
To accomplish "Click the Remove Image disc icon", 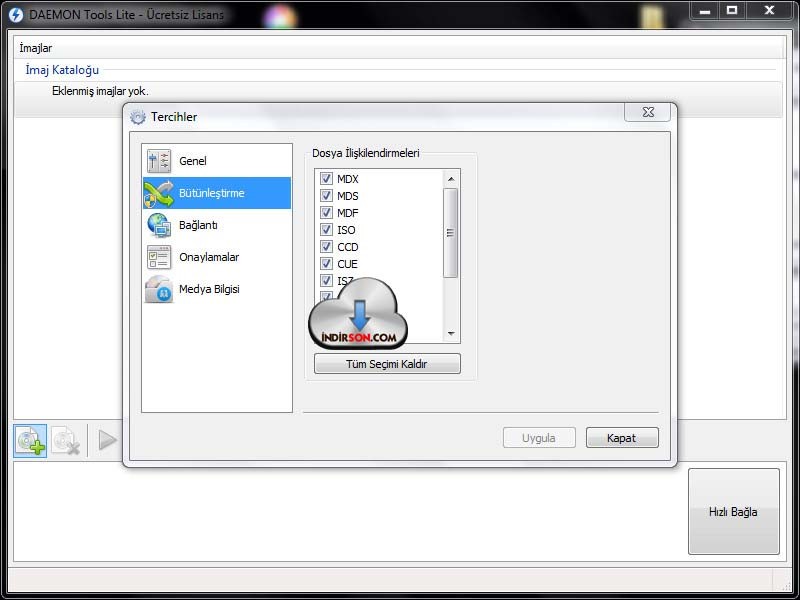I will click(66, 440).
